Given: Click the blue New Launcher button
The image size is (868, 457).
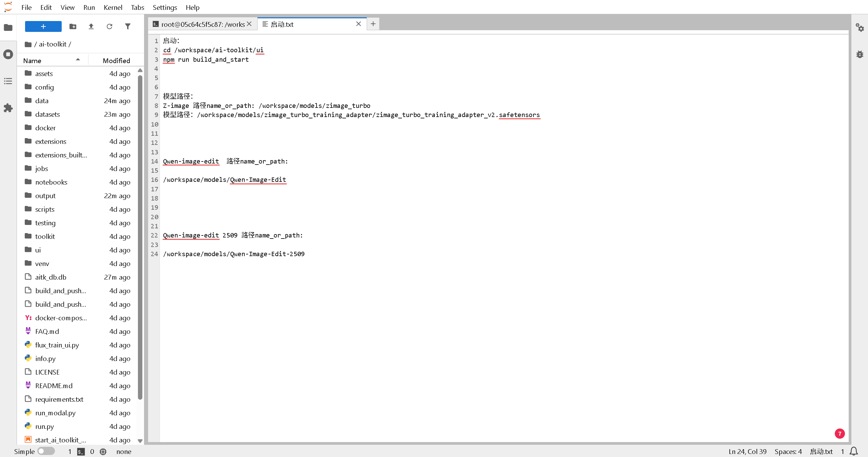Looking at the screenshot, I should click(x=43, y=26).
